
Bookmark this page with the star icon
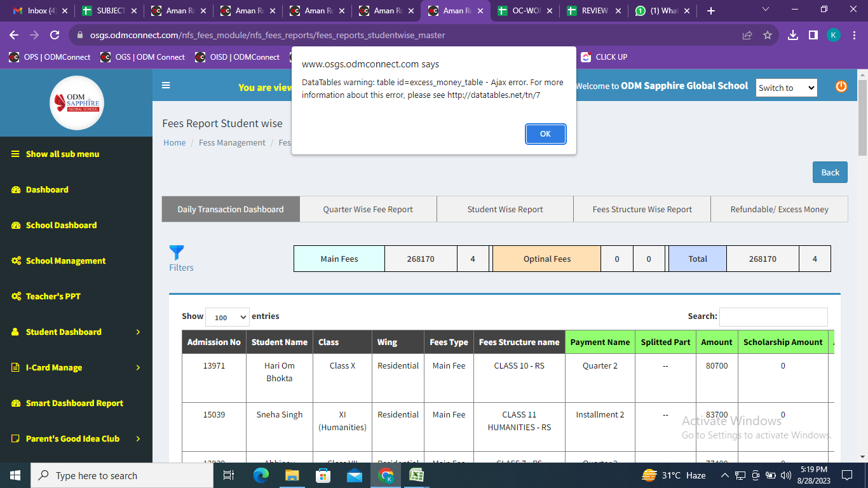[768, 35]
